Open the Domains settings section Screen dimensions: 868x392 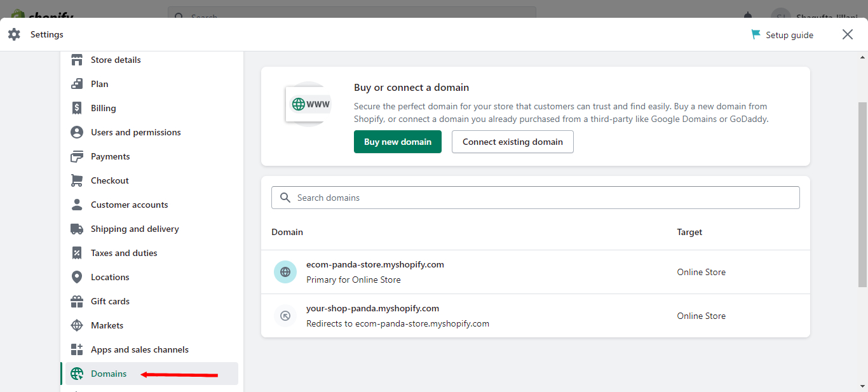click(109, 374)
